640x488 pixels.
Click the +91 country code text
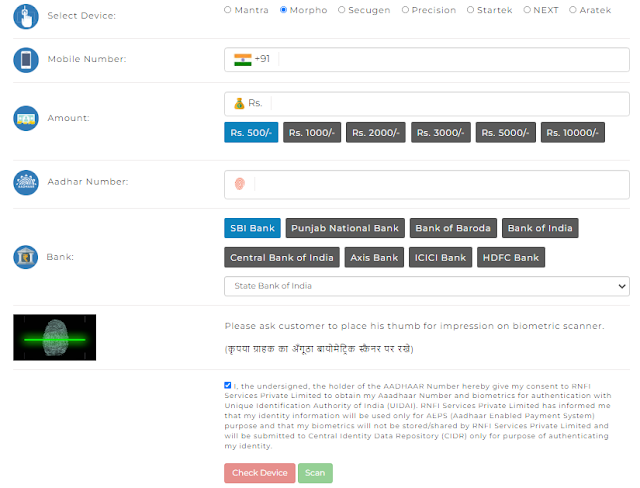(262, 59)
